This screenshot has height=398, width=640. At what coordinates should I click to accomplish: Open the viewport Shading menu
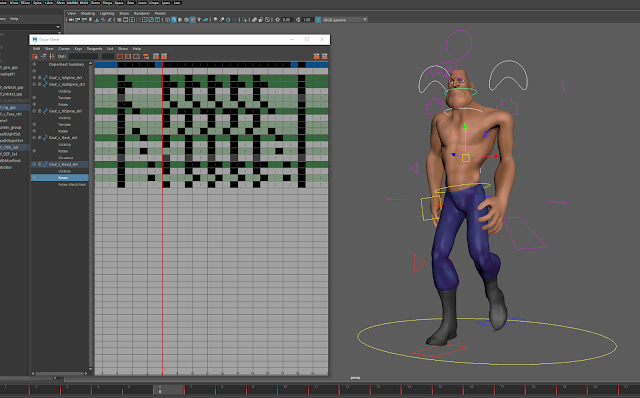(x=87, y=13)
